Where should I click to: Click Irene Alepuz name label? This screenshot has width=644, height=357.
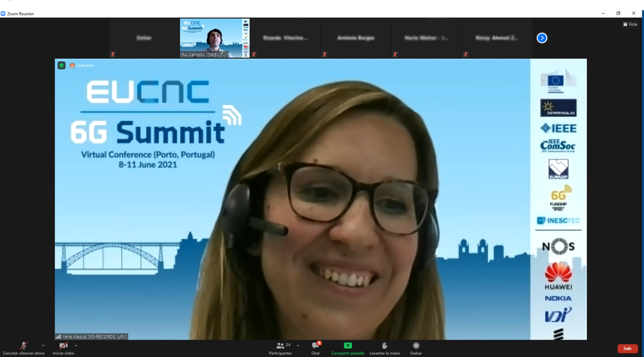[x=94, y=337]
